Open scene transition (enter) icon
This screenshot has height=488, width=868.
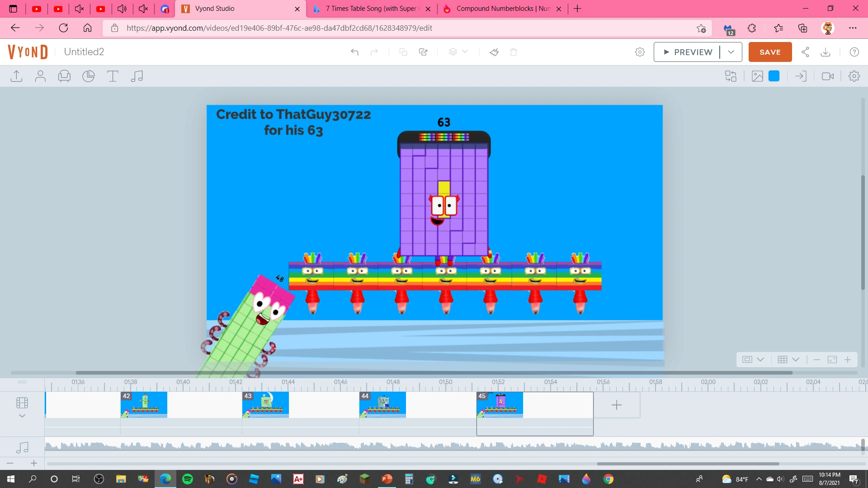point(801,76)
